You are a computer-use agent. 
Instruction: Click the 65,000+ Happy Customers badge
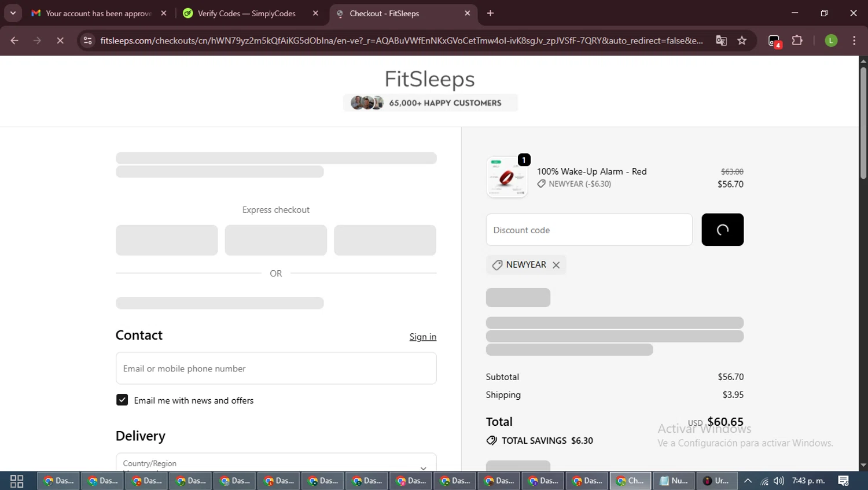431,103
